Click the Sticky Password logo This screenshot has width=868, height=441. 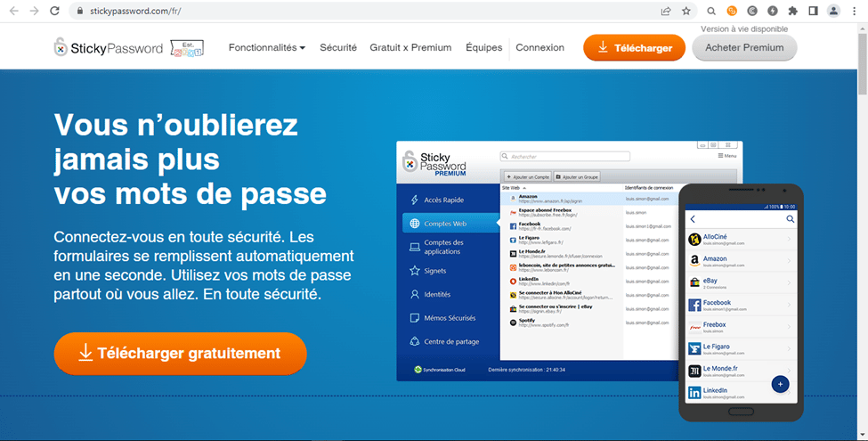tap(109, 47)
